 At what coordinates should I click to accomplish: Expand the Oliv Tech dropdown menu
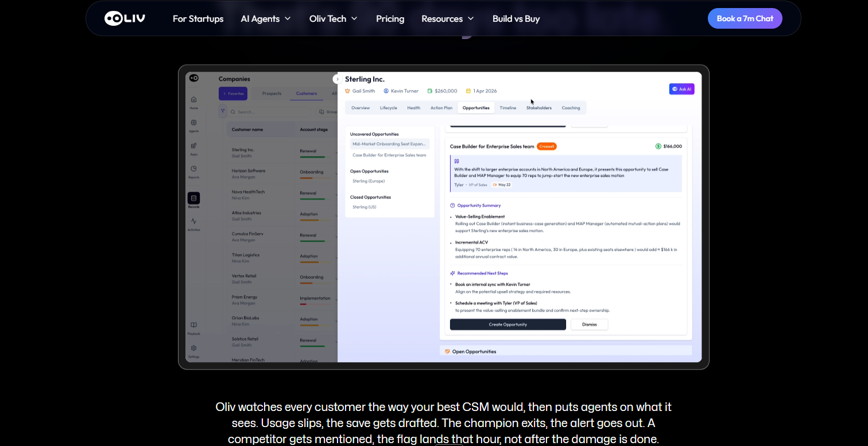coord(334,18)
